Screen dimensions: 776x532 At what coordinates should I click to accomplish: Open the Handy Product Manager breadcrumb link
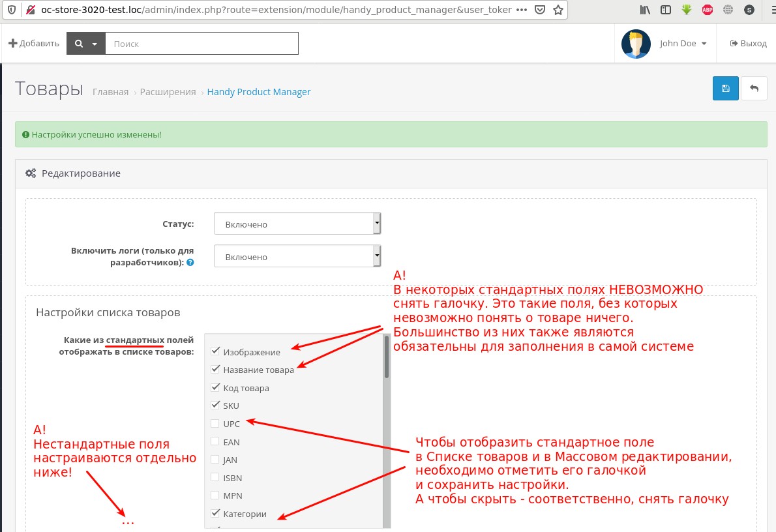(x=259, y=91)
